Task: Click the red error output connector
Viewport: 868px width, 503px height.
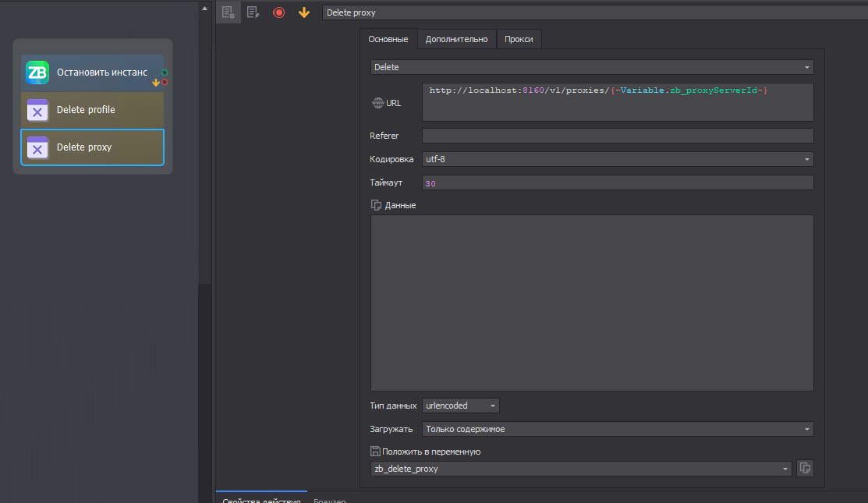Action: 165,82
